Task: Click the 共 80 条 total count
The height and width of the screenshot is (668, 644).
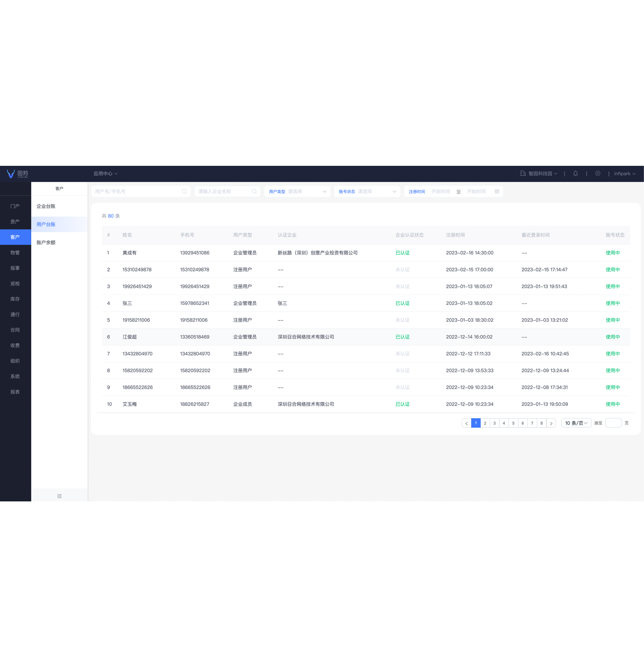Action: 111,216
